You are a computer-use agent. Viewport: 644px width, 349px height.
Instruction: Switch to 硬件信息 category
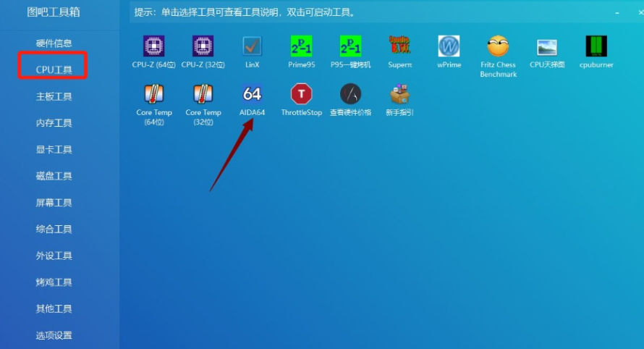[x=54, y=43]
